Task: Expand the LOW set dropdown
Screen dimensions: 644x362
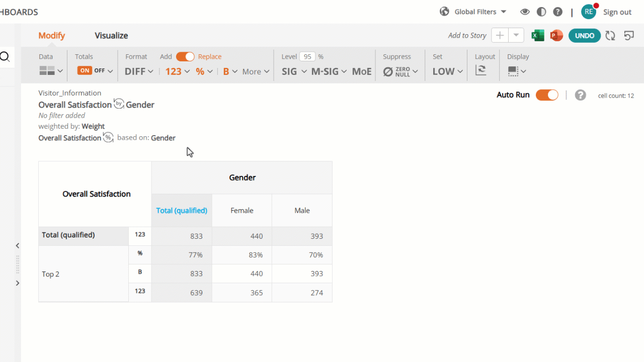Action: coord(448,71)
